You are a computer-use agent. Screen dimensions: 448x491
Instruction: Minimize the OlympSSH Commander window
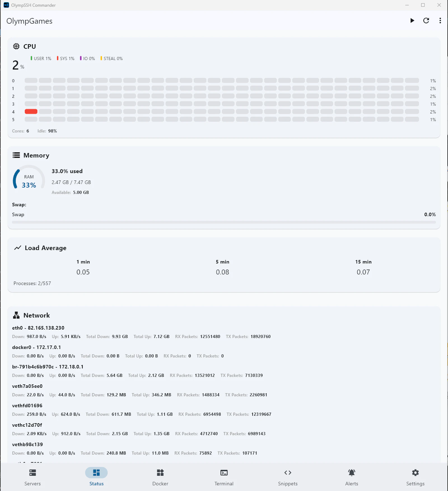(407, 5)
